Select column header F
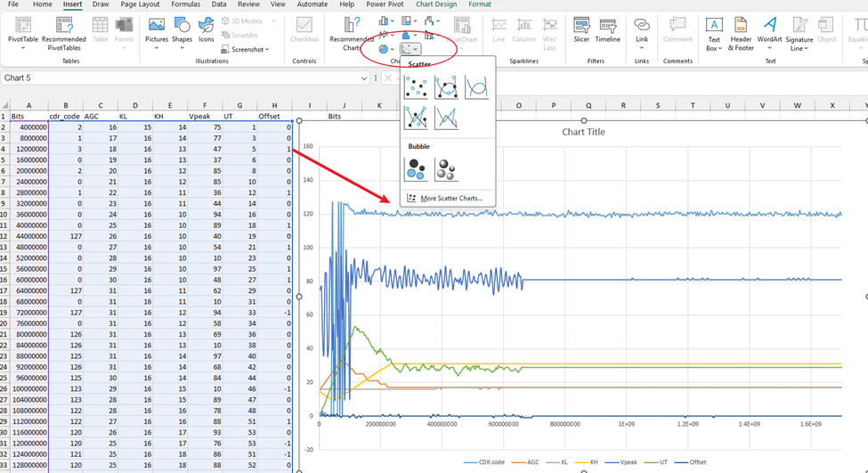Screen dimensions: 868x473 [x=205, y=106]
